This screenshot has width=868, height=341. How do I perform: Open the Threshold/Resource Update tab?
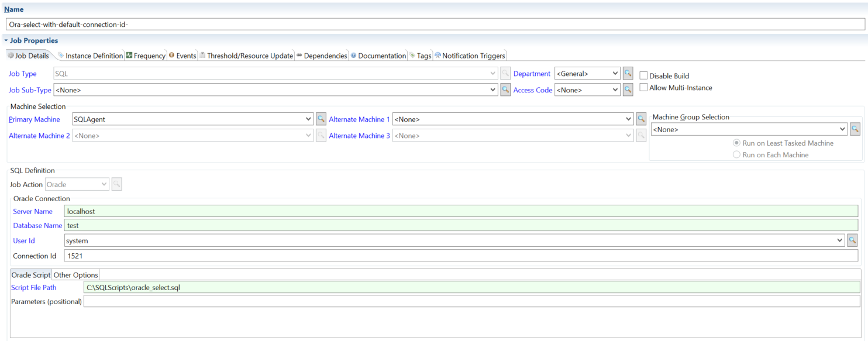tap(246, 56)
